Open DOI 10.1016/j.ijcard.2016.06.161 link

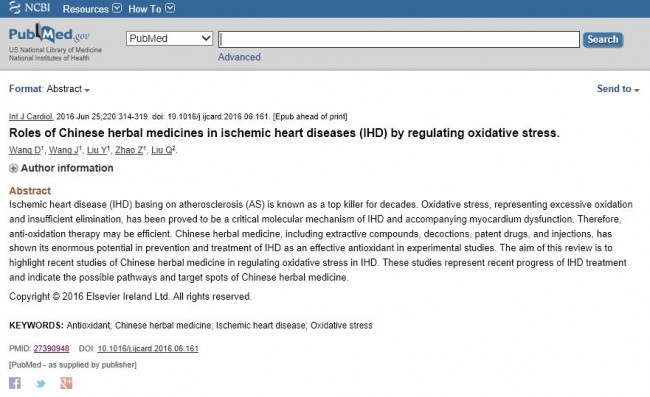tap(148, 349)
